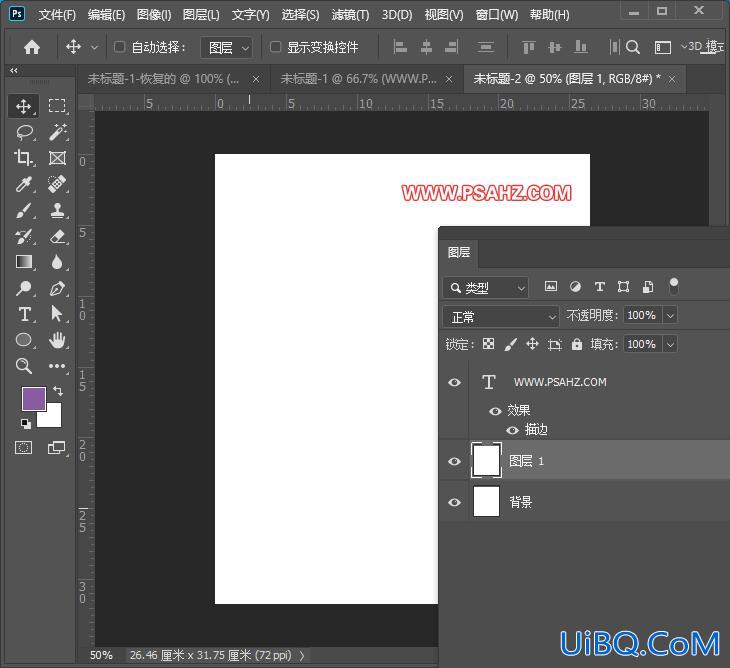
Task: Open the 图像(I) menu
Action: pyautogui.click(x=154, y=15)
